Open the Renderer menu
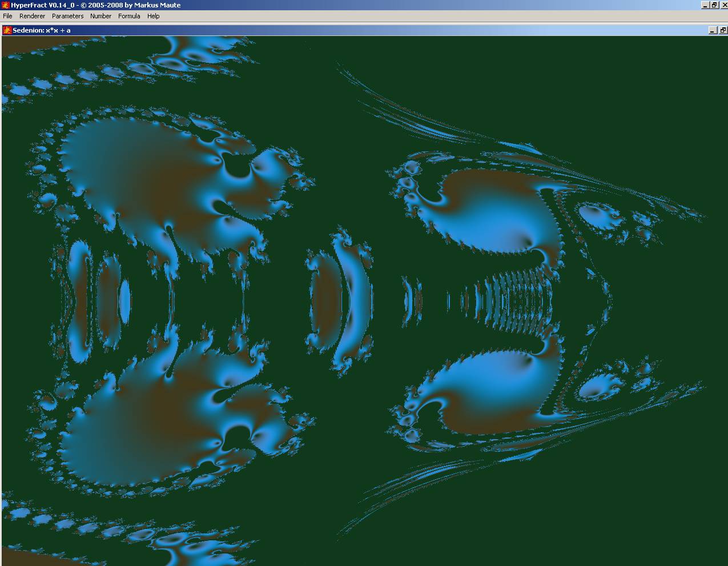This screenshot has width=728, height=566. click(x=32, y=16)
